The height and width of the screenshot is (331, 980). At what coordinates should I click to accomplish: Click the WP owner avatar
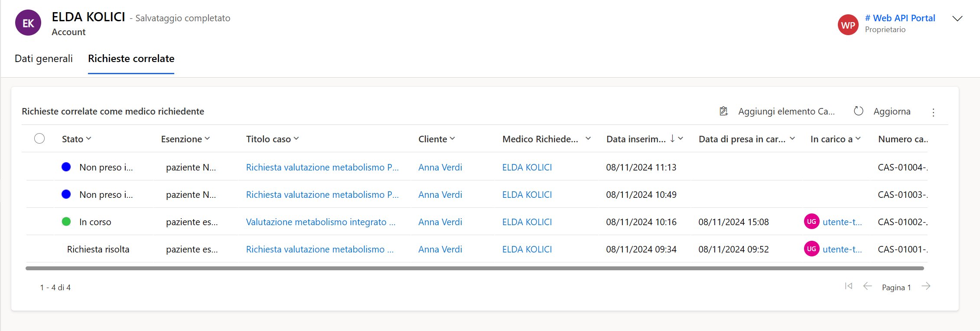click(x=848, y=25)
